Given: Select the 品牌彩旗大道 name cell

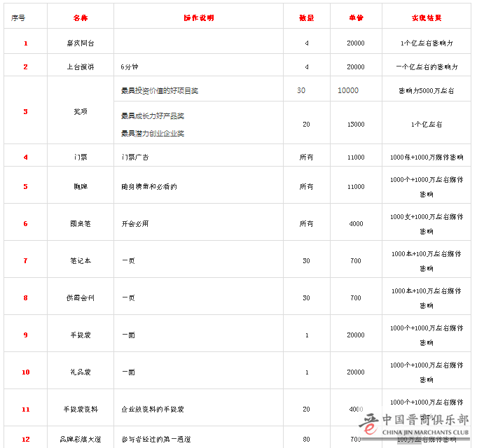Looking at the screenshot, I should (80, 439).
